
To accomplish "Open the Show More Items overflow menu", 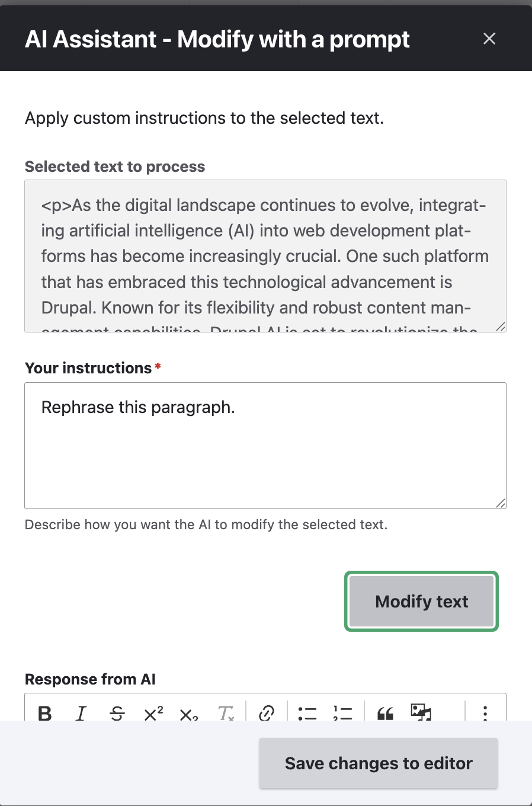I will 485,714.
